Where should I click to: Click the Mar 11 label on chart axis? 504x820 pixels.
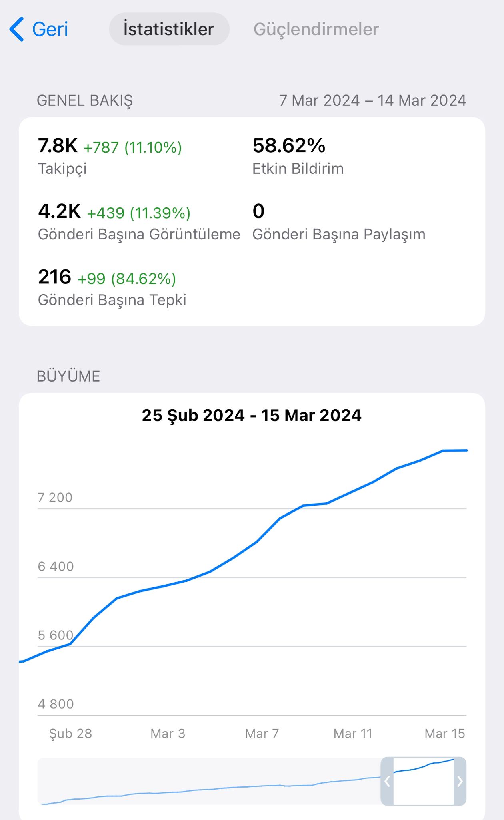tap(353, 734)
